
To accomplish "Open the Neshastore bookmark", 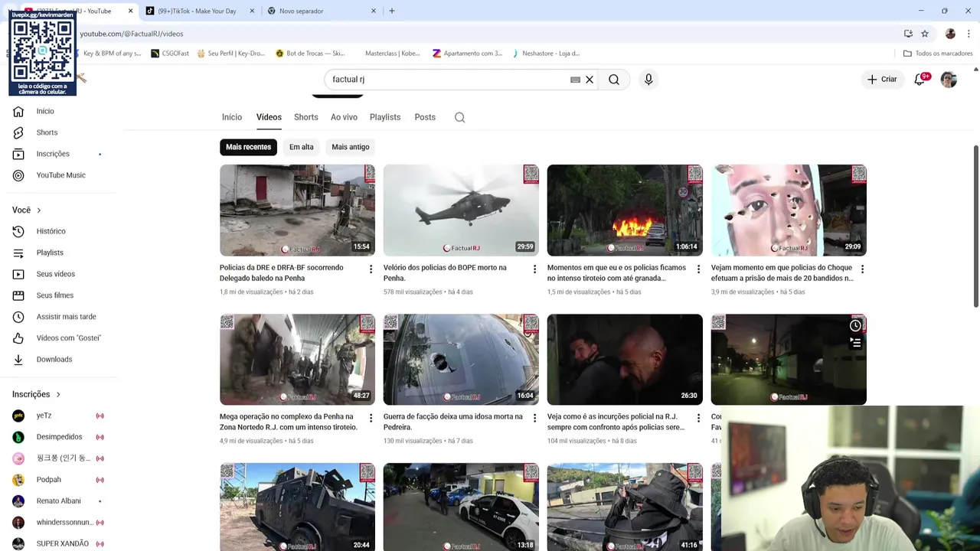I will 544,54.
